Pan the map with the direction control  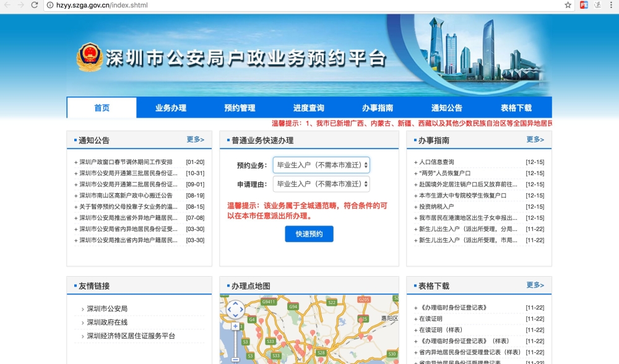coord(235,310)
